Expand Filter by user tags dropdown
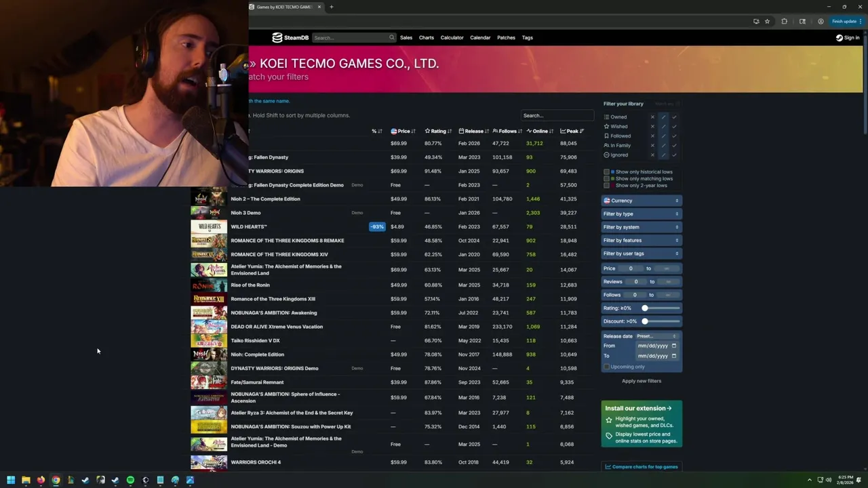Viewport: 868px width, 488px height. [x=641, y=253]
